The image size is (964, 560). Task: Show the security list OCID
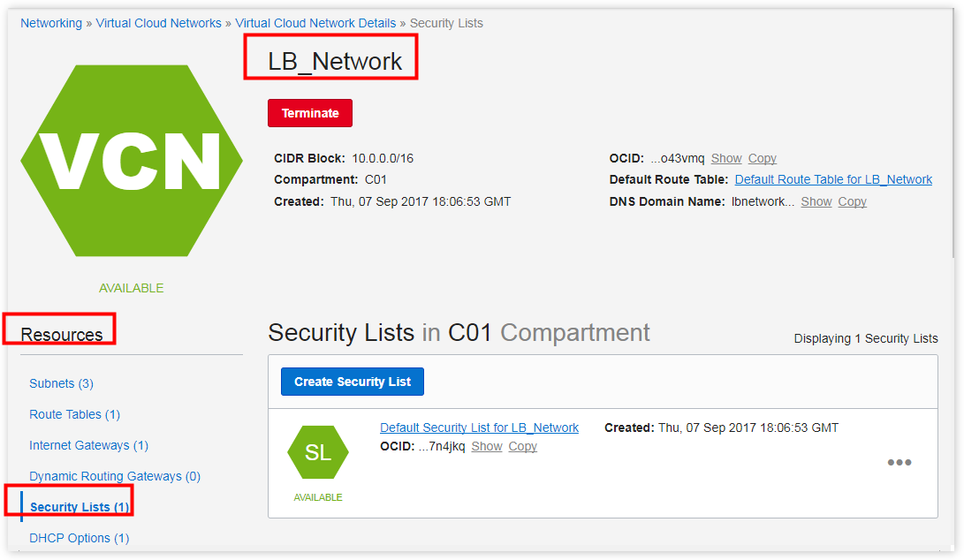click(x=487, y=446)
